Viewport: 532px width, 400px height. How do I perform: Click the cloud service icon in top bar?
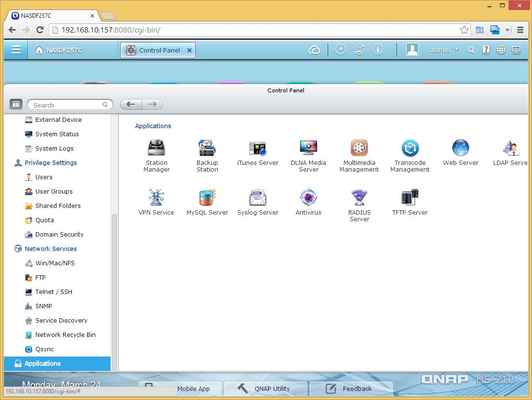click(314, 50)
